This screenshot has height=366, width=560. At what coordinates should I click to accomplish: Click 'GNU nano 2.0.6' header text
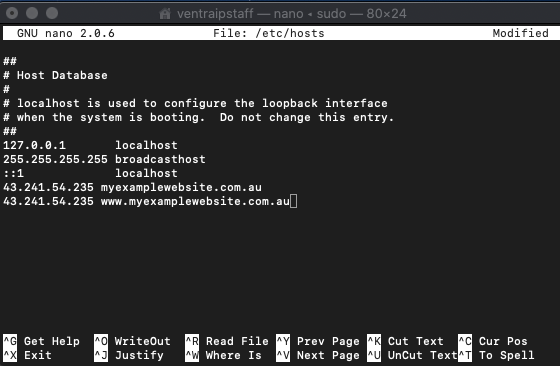66,33
